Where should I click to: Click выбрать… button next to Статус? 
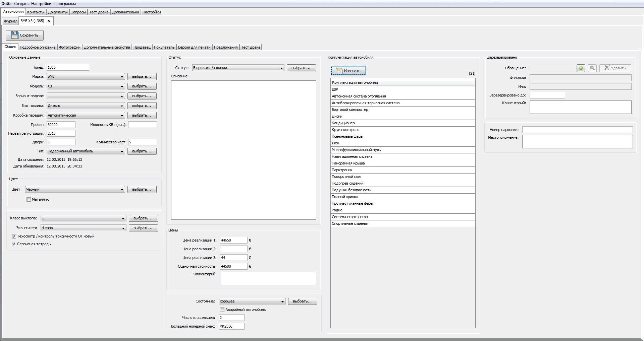(x=301, y=68)
